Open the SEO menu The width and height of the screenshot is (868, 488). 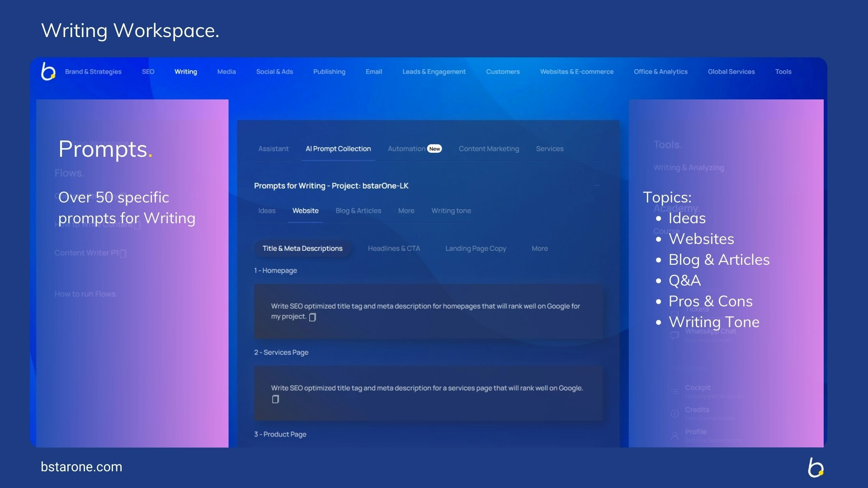click(148, 71)
